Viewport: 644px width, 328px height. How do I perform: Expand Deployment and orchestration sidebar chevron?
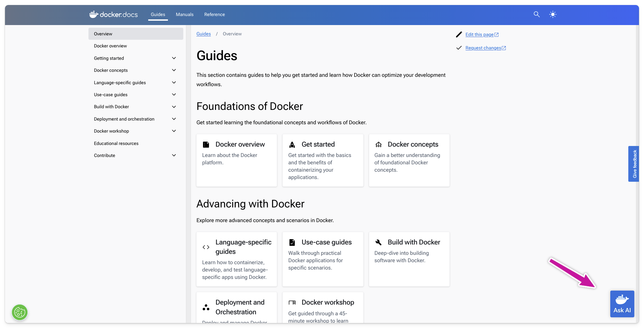[174, 119]
